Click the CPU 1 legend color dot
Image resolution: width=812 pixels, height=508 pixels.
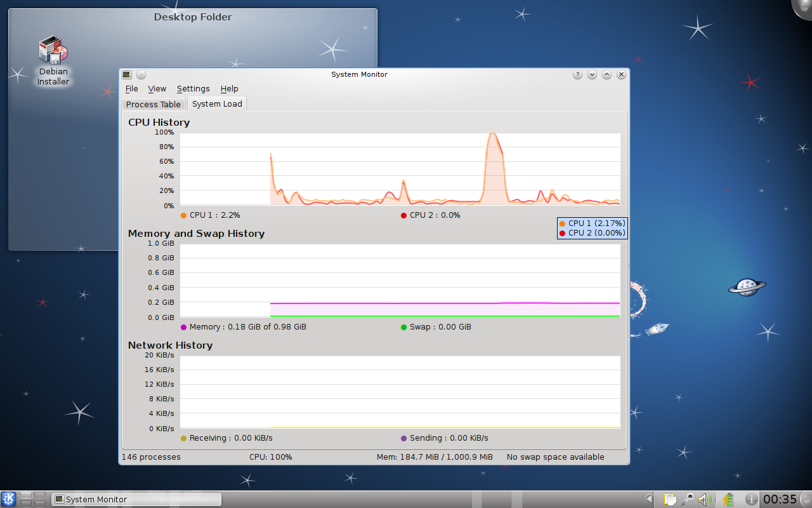(183, 215)
